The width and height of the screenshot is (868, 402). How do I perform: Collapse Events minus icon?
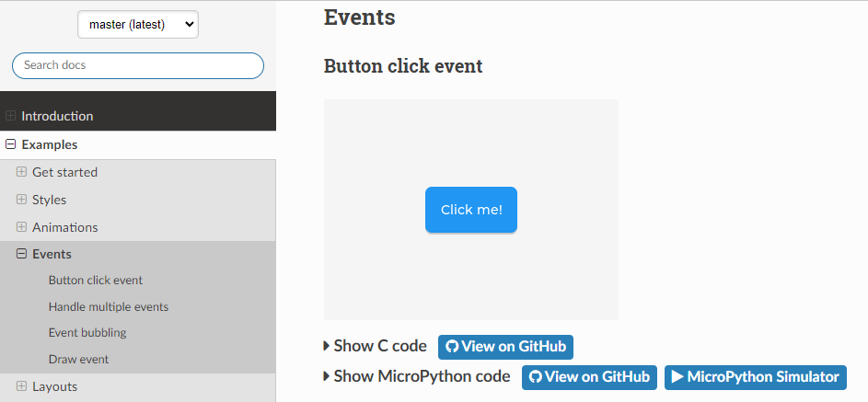tap(21, 254)
